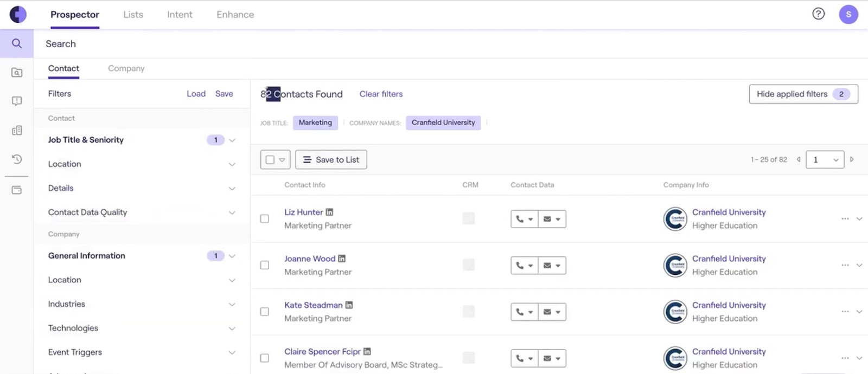Open Liz Hunter's LinkedIn icon
868x374 pixels.
(329, 212)
